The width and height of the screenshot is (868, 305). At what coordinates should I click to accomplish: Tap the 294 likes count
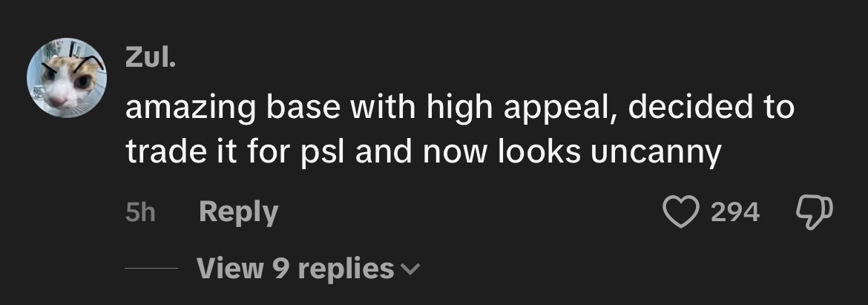coord(735,212)
